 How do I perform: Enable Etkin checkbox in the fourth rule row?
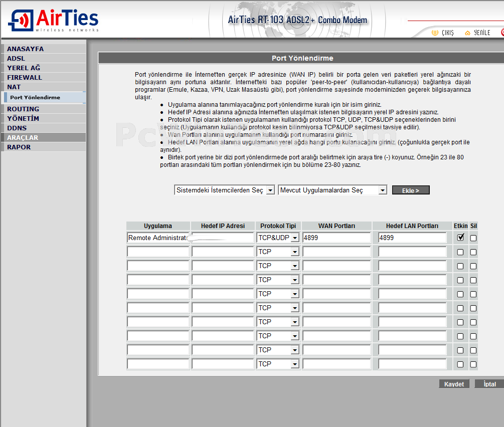pyautogui.click(x=460, y=280)
